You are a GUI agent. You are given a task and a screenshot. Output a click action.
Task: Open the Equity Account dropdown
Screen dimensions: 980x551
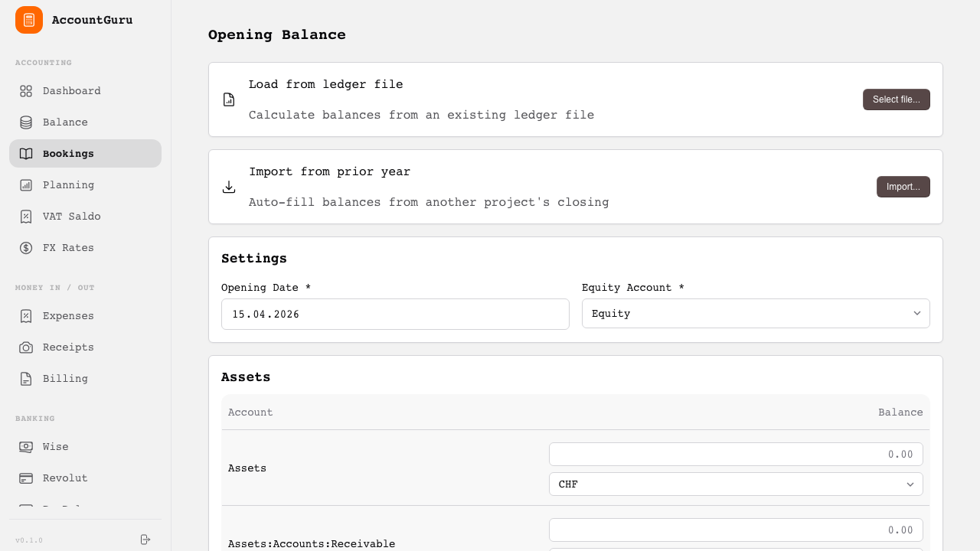(756, 313)
